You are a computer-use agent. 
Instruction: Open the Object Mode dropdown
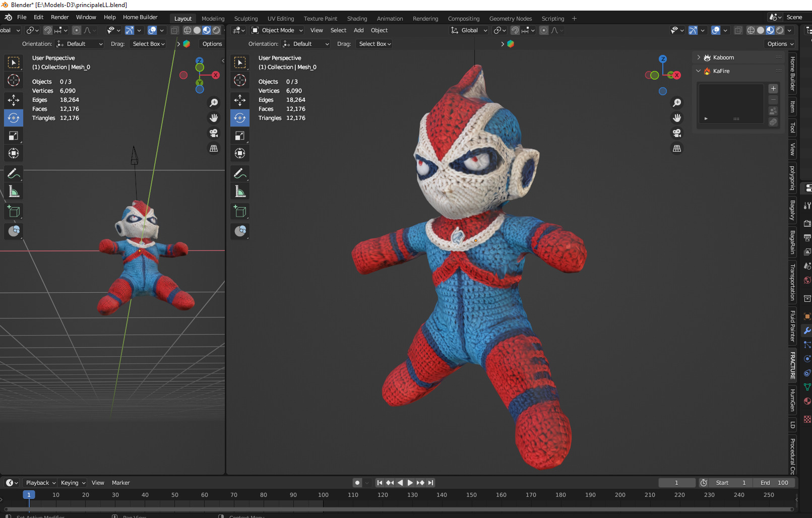278,30
